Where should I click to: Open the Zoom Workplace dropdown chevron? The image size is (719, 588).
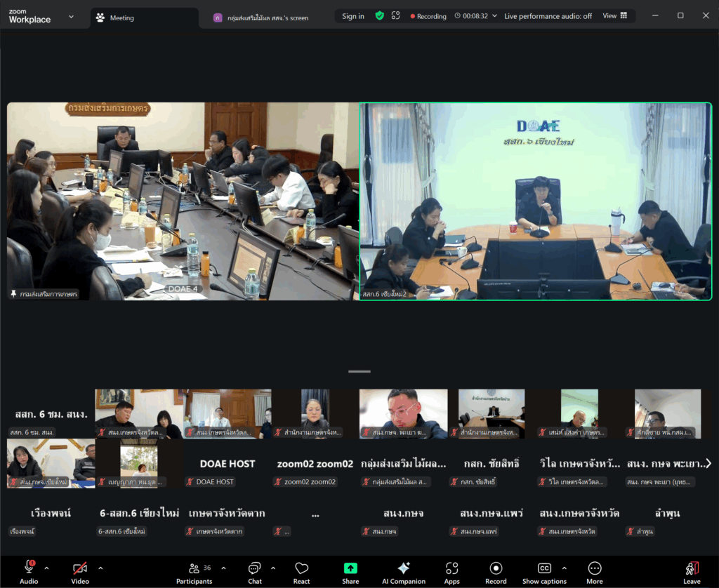click(71, 17)
